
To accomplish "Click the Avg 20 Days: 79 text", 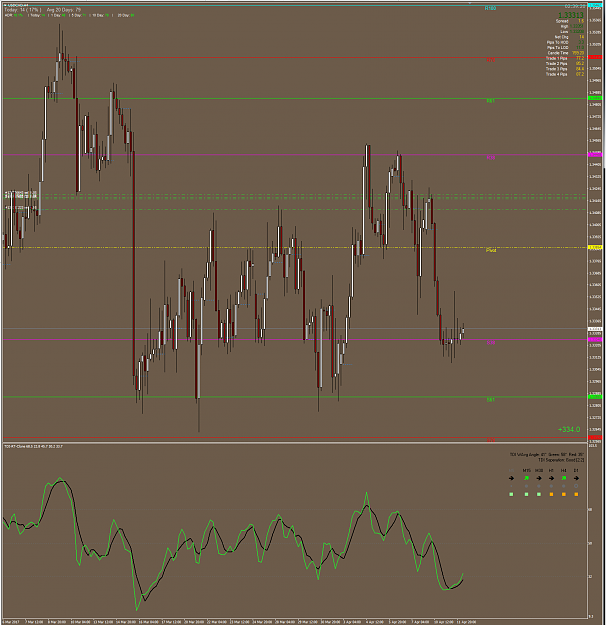I will point(64,10).
